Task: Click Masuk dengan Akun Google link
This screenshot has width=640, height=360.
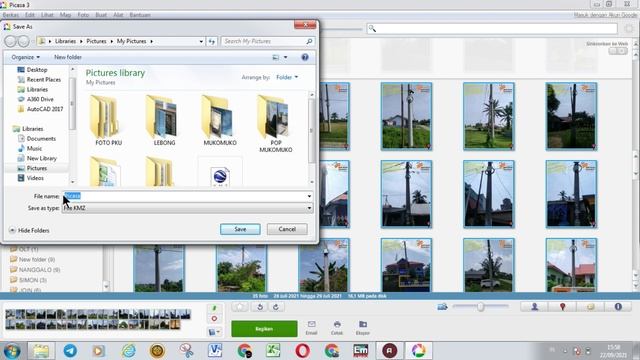Action: pyautogui.click(x=605, y=15)
